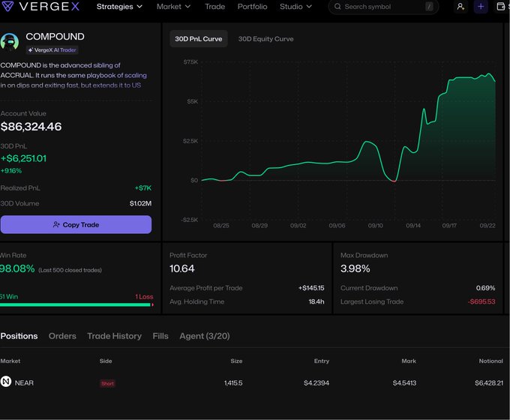The height and width of the screenshot is (420, 510).
Task: Click Avg. Holding Time value 18.4h
Action: [316, 302]
